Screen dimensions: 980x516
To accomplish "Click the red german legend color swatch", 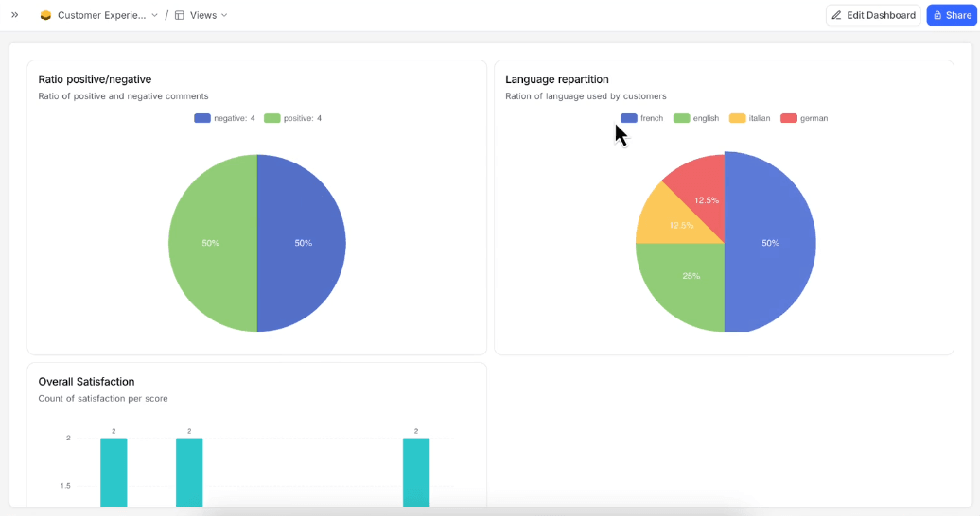I will [789, 118].
